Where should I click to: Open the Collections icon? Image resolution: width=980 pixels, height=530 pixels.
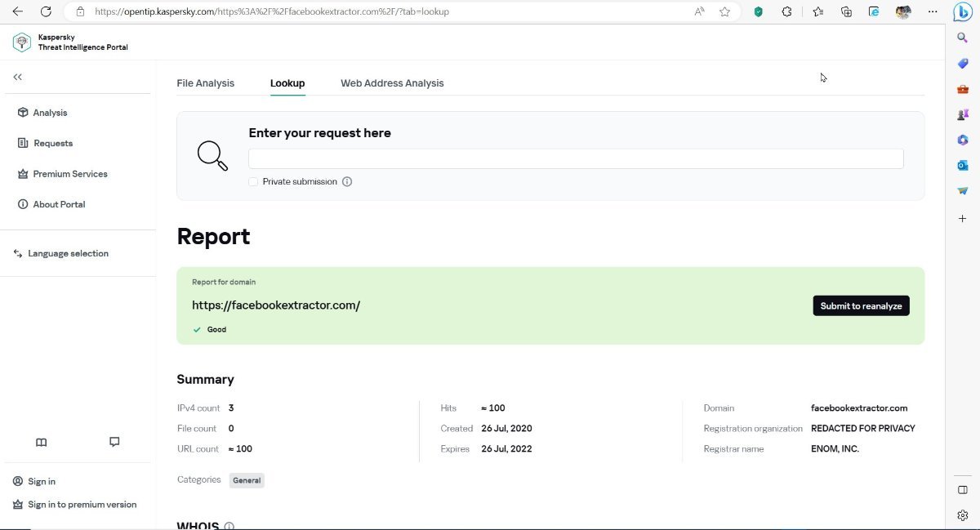point(847,11)
